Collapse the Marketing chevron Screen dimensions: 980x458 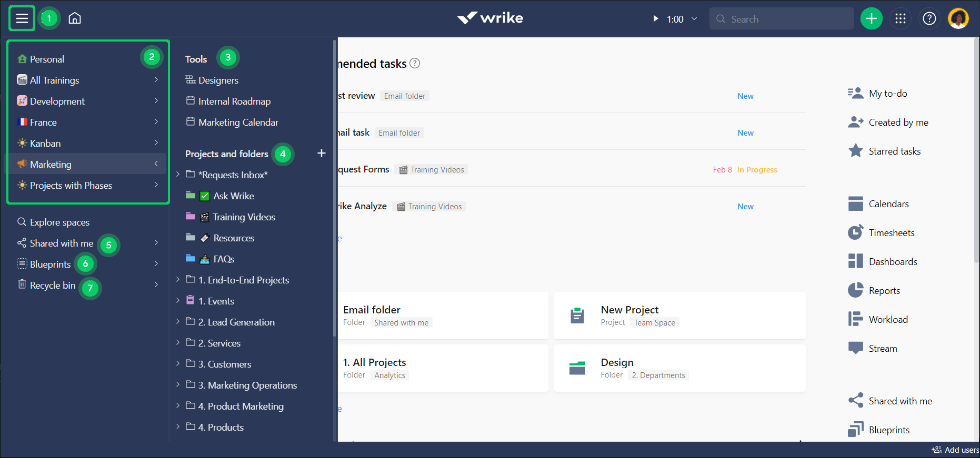click(156, 164)
